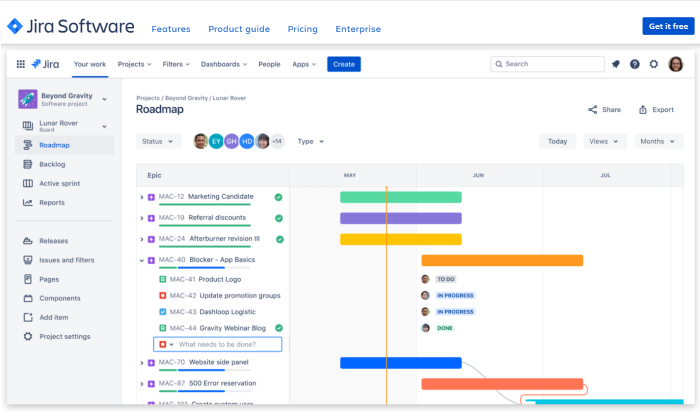Expand the MAC-12 Marketing Candidate epic
The image size is (700, 420).
coord(142,197)
